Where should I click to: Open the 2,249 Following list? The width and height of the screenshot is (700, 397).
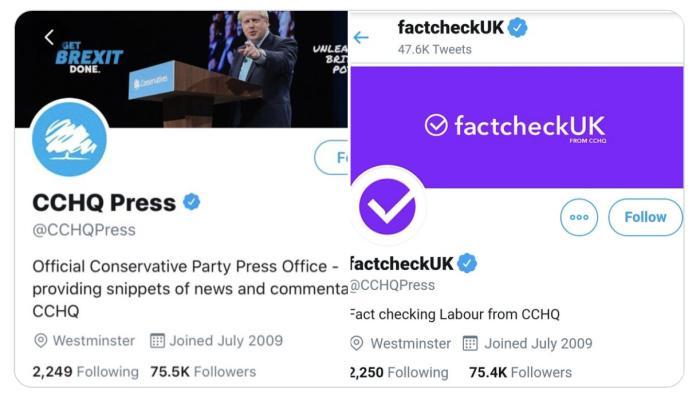[85, 372]
